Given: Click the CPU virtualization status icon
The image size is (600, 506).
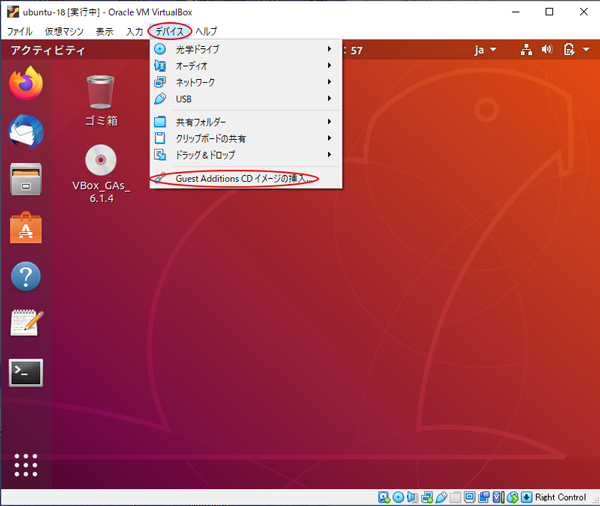Looking at the screenshot, I should point(498,497).
